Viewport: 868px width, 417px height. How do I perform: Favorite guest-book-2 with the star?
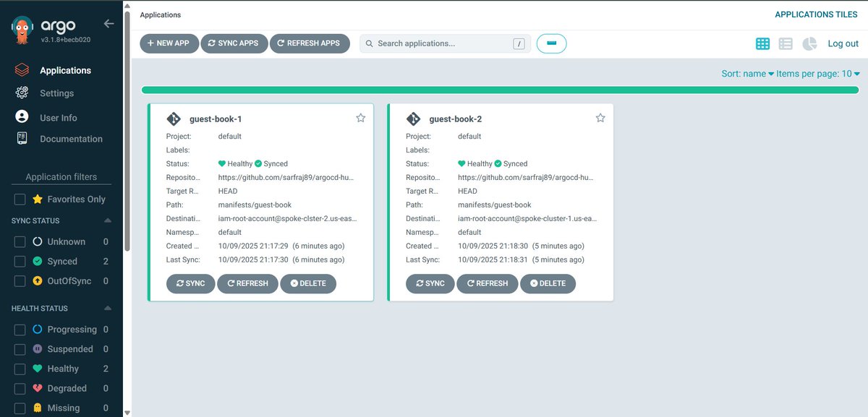pyautogui.click(x=600, y=118)
